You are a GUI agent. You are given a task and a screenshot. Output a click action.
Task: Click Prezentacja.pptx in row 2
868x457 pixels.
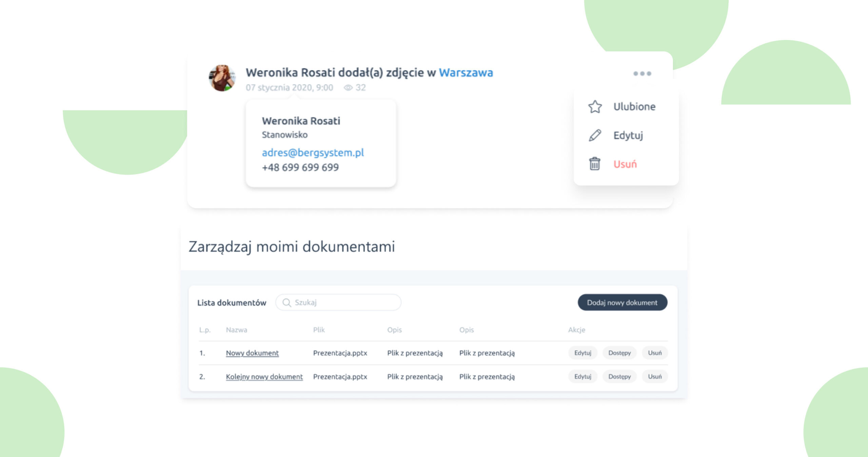tap(340, 377)
